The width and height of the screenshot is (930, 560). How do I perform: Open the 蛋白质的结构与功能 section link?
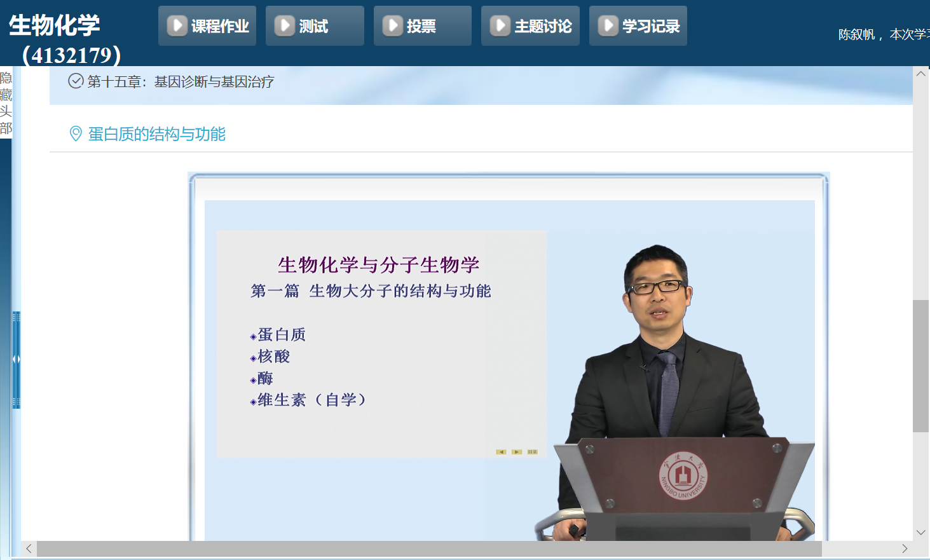tap(156, 134)
